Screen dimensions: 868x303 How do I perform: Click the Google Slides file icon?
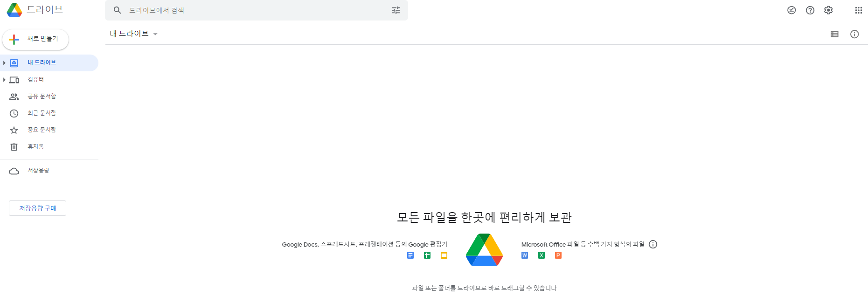click(444, 255)
